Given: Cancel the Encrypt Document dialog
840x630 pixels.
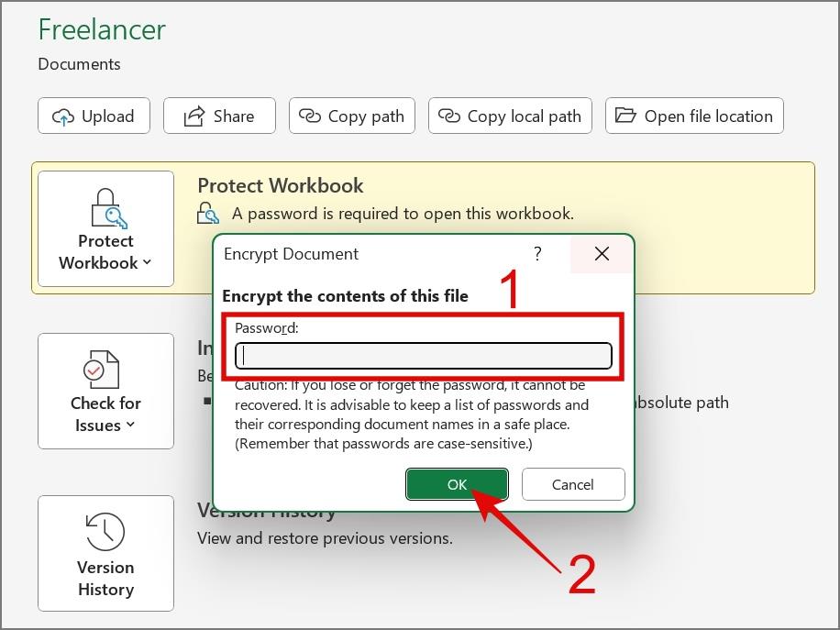Looking at the screenshot, I should (x=573, y=484).
